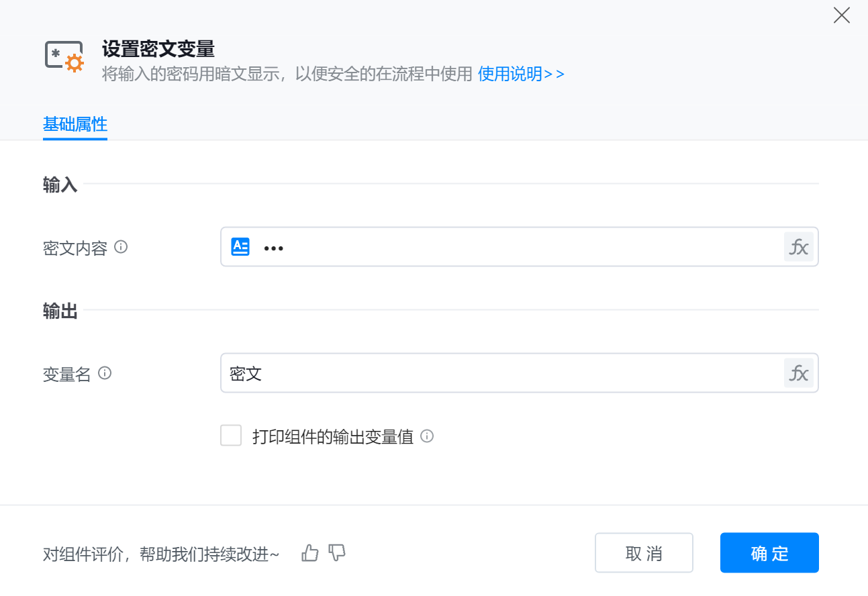
Task: Close the 设置密文变量 dialog with X
Action: point(841,15)
